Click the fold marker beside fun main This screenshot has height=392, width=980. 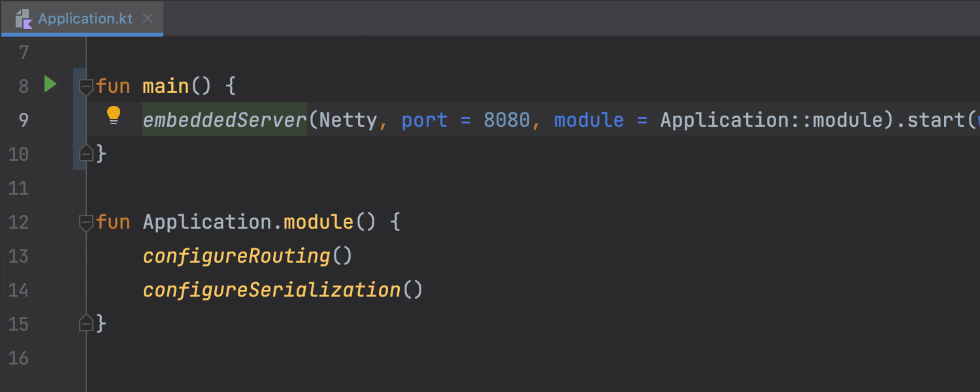click(x=86, y=86)
